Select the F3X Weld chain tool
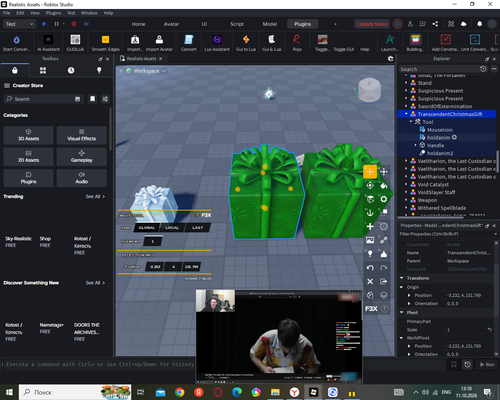The image size is (500, 400). [384, 240]
